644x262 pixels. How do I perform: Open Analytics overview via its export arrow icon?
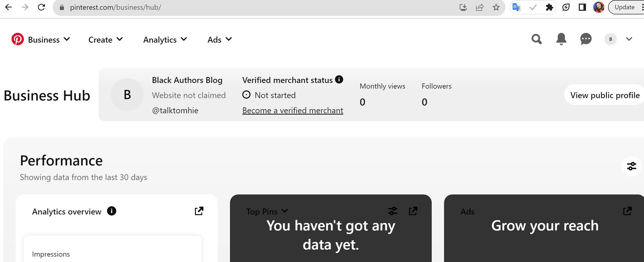coord(199,211)
